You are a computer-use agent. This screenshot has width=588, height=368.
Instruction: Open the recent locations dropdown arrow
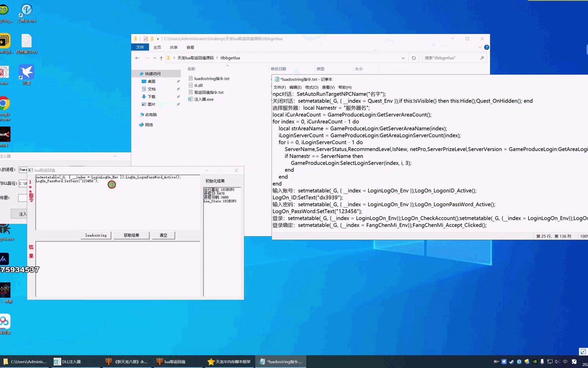click(x=155, y=58)
